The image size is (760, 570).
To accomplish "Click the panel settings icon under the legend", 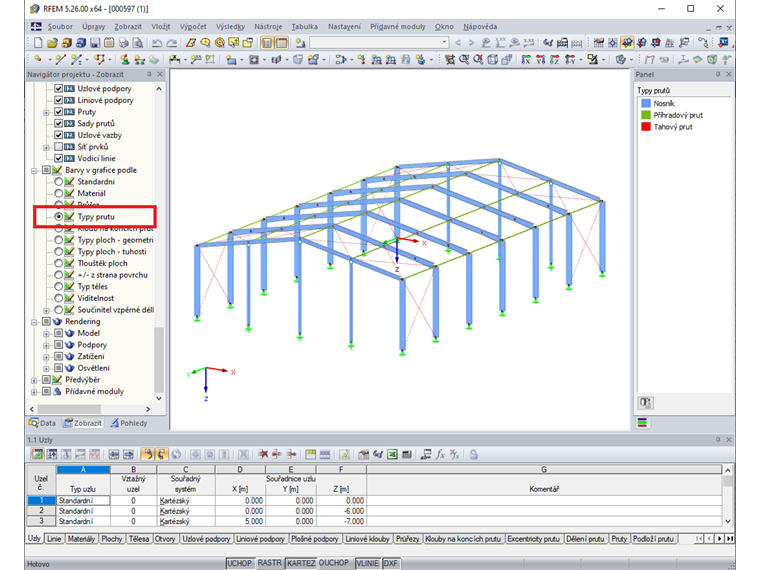I will coord(646,403).
